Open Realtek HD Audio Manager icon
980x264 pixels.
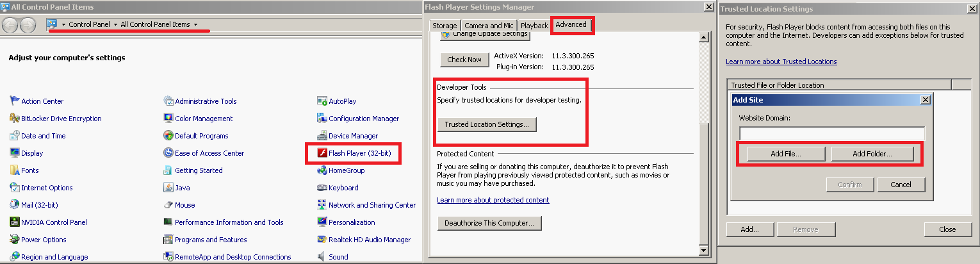click(323, 240)
